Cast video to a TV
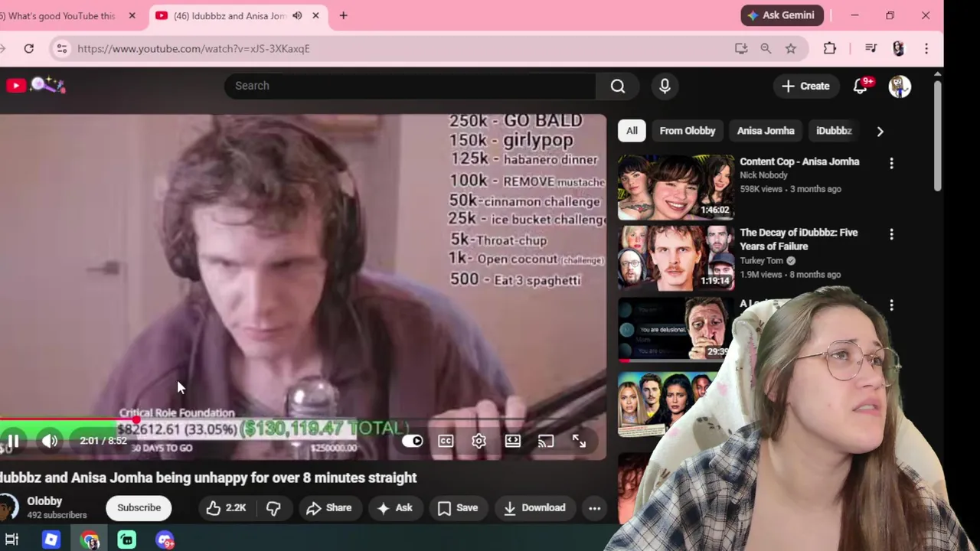 coord(546,441)
